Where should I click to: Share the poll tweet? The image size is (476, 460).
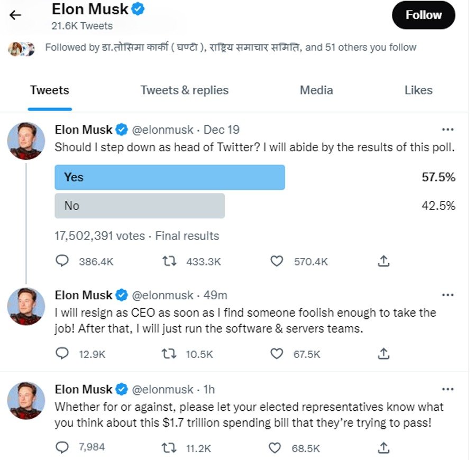pos(385,261)
